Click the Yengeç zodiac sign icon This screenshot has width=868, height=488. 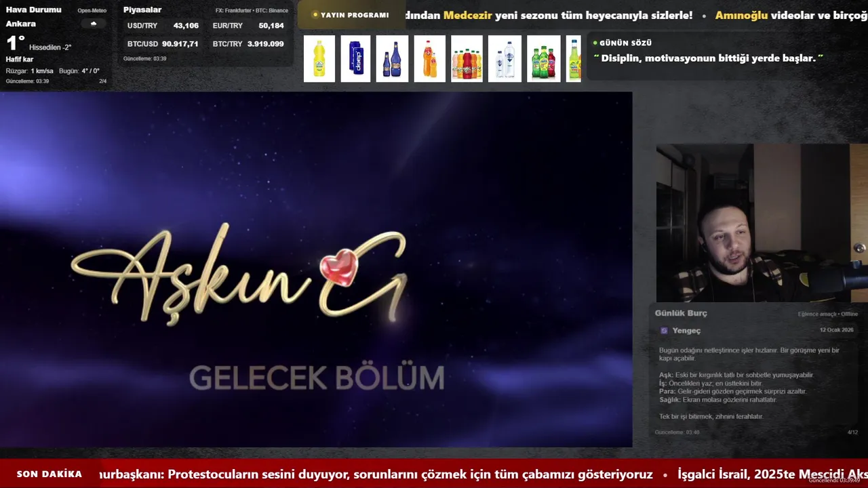point(664,331)
